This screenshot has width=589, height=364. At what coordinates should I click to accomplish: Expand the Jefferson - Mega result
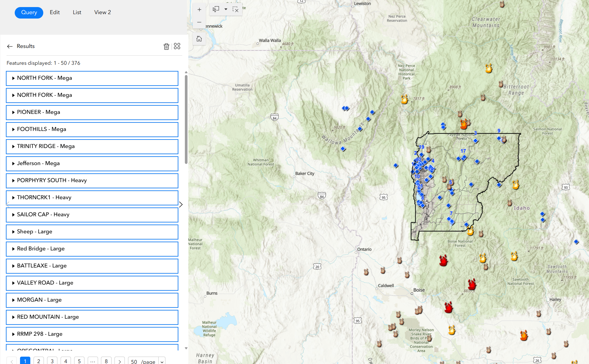click(92, 164)
